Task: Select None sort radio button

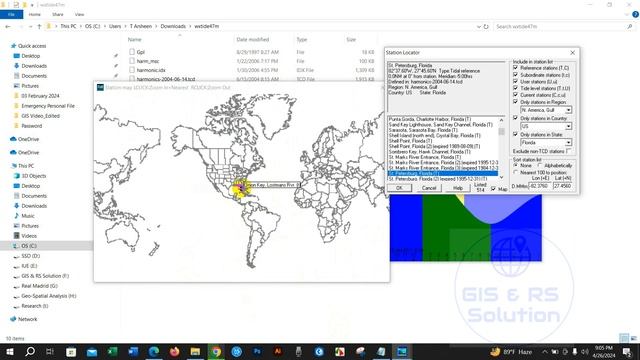Action: pyautogui.click(x=516, y=165)
